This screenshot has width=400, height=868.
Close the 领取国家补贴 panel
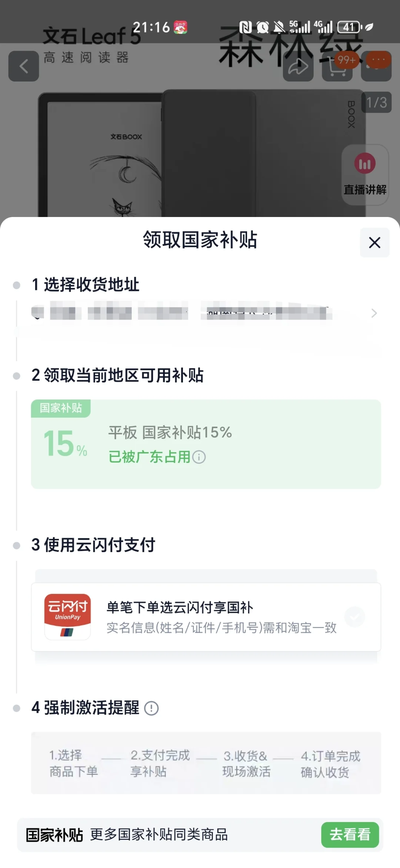pyautogui.click(x=375, y=243)
